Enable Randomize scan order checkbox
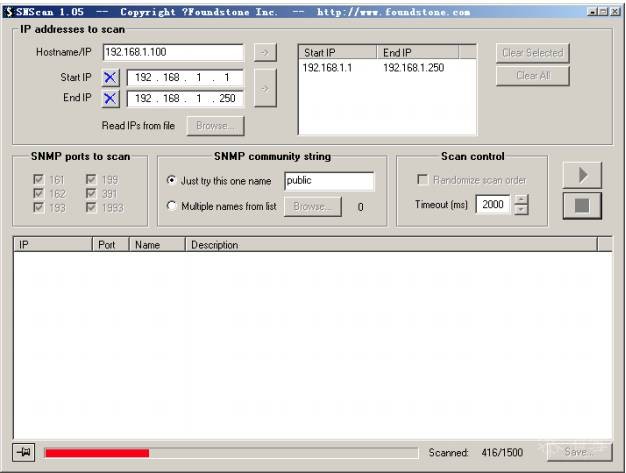This screenshot has width=626, height=473. click(x=422, y=180)
